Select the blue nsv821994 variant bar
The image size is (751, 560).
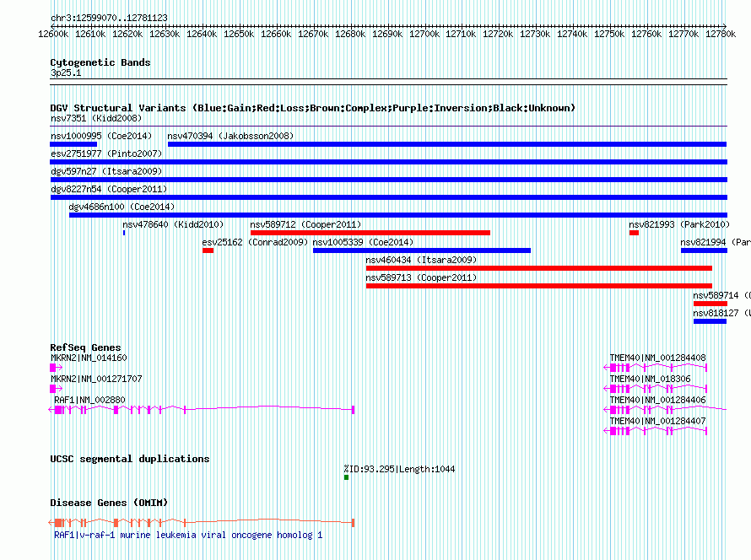[704, 250]
